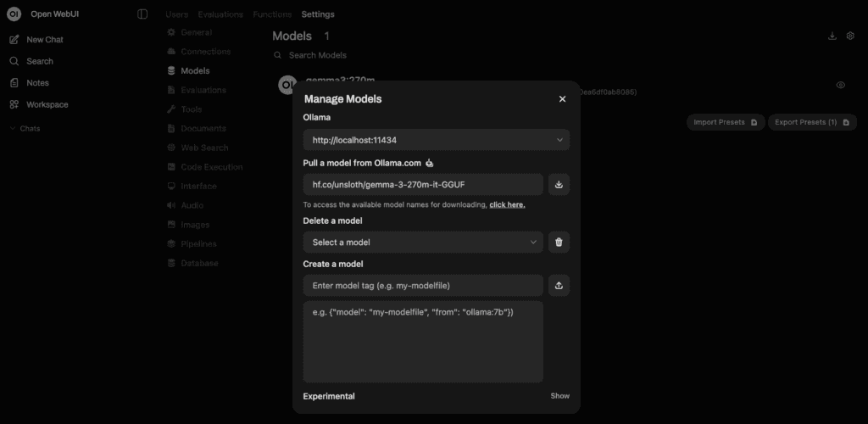The image size is (868, 424).
Task: Close the Manage Models dialog
Action: pos(563,99)
